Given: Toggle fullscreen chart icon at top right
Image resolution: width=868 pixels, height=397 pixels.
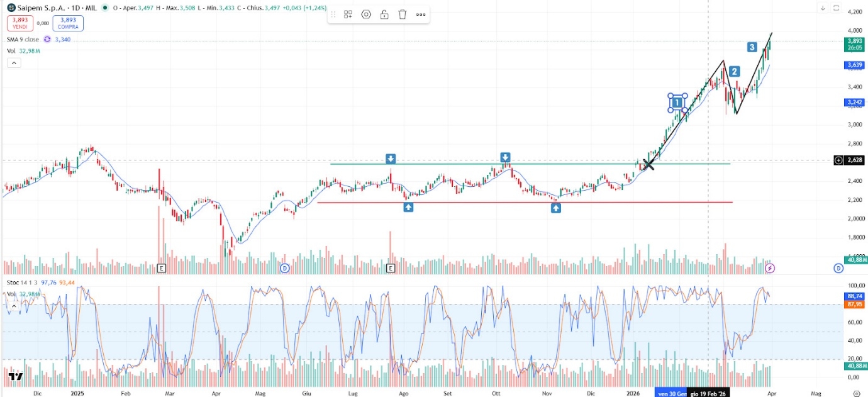Looking at the screenshot, I should click(x=837, y=8).
